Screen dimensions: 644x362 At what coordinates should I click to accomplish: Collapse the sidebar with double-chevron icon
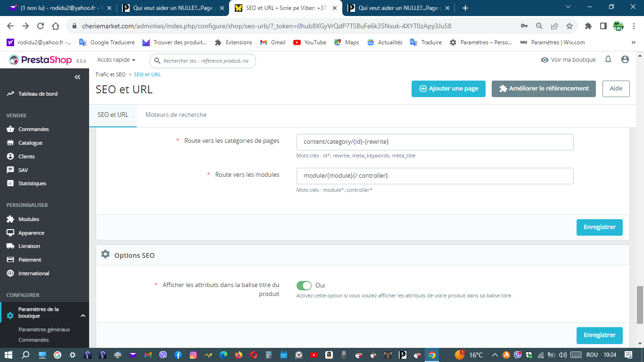click(x=77, y=77)
